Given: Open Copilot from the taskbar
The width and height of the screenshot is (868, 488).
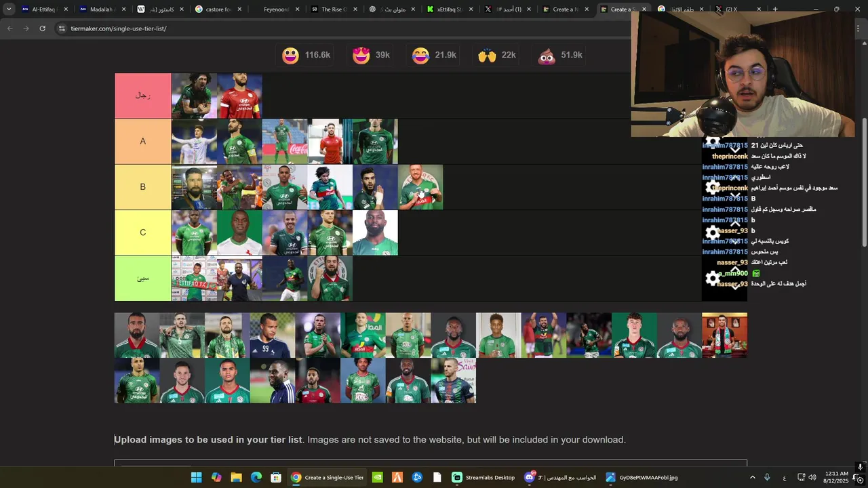Looking at the screenshot, I should point(216,477).
